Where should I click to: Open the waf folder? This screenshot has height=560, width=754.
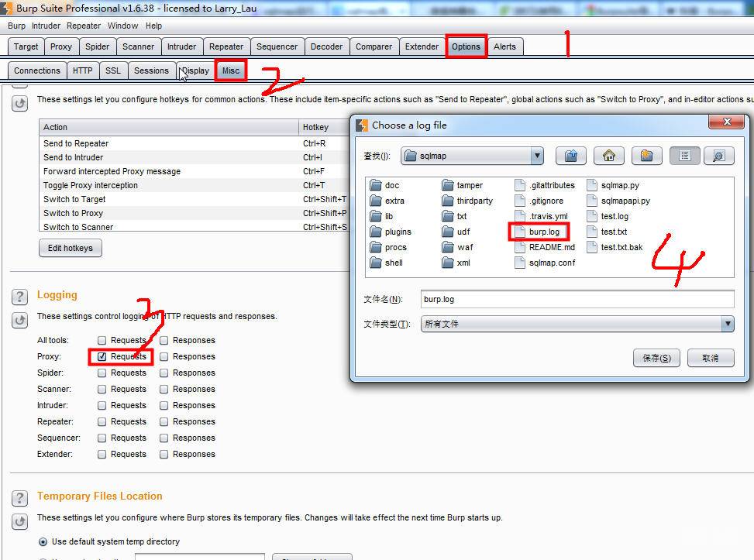[x=457, y=247]
